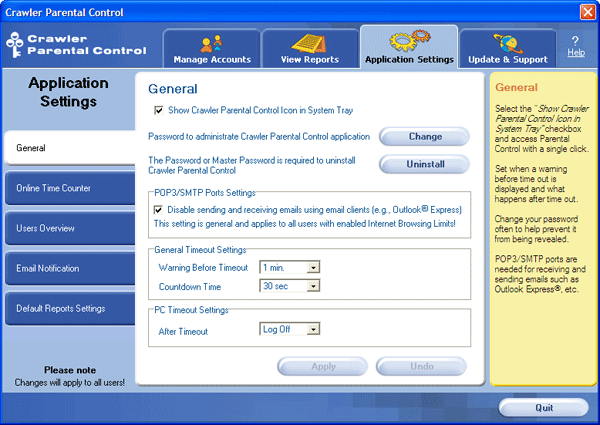Click the Warning Before Timeout label

(x=203, y=268)
